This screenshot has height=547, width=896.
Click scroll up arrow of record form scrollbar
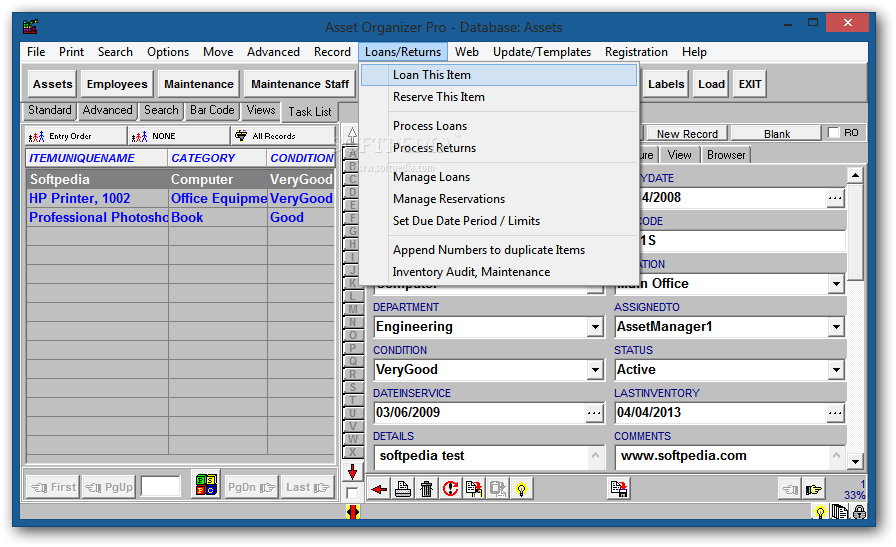(855, 175)
